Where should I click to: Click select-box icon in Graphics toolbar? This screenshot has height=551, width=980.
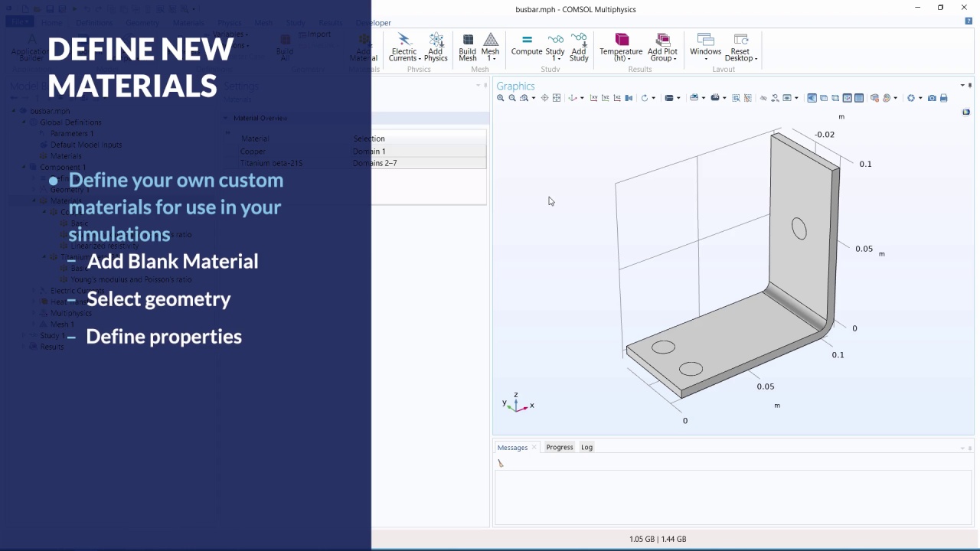tap(736, 98)
